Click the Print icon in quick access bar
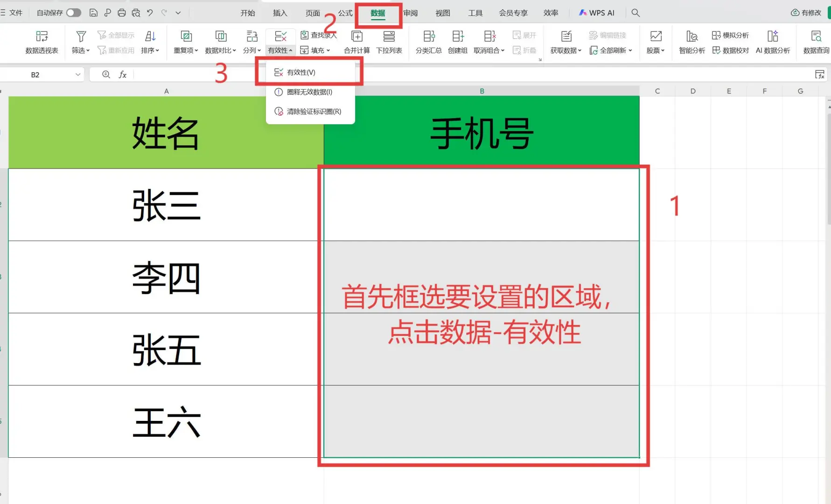The image size is (831, 504). (x=121, y=13)
